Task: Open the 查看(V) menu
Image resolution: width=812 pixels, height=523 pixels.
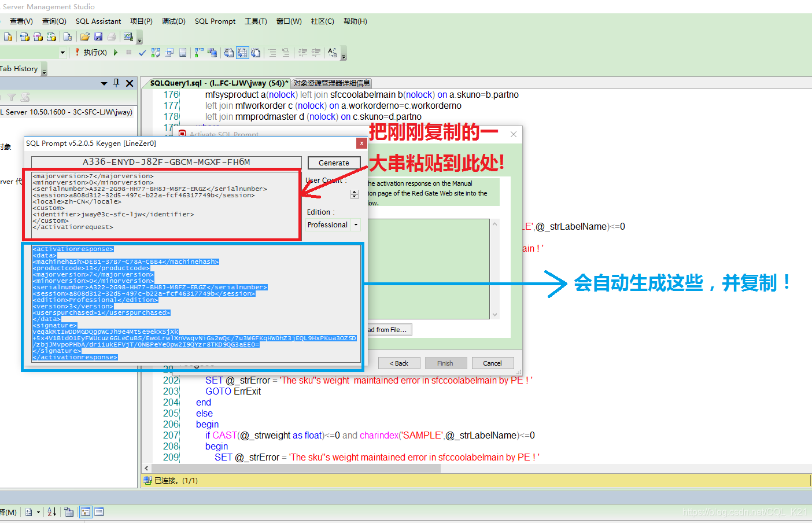Action: (x=21, y=21)
